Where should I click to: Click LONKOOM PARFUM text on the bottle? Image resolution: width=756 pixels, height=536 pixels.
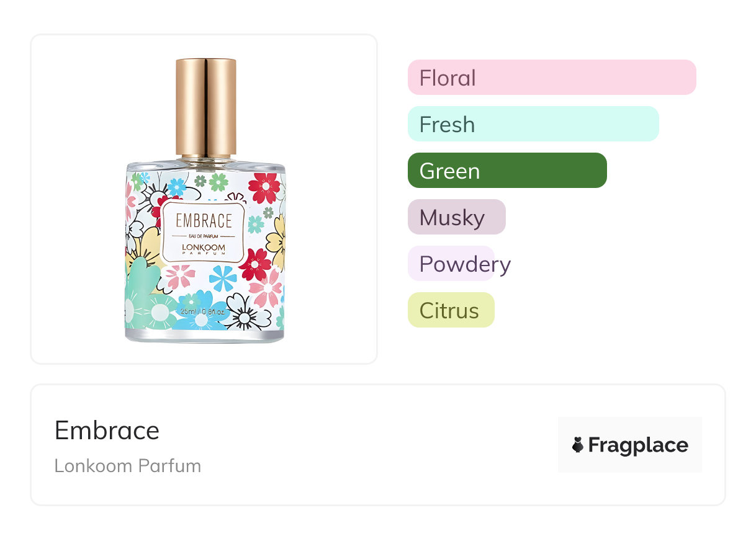204,248
